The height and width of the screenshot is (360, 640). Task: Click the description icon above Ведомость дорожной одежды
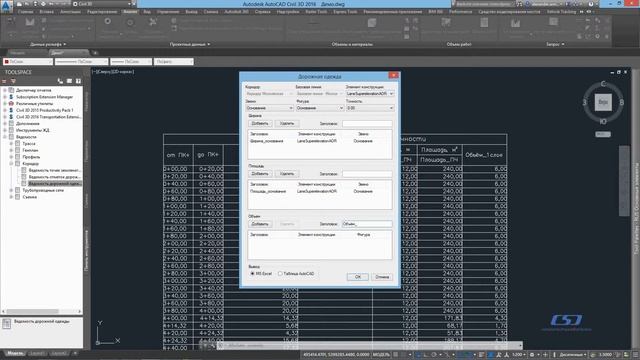coord(7,324)
